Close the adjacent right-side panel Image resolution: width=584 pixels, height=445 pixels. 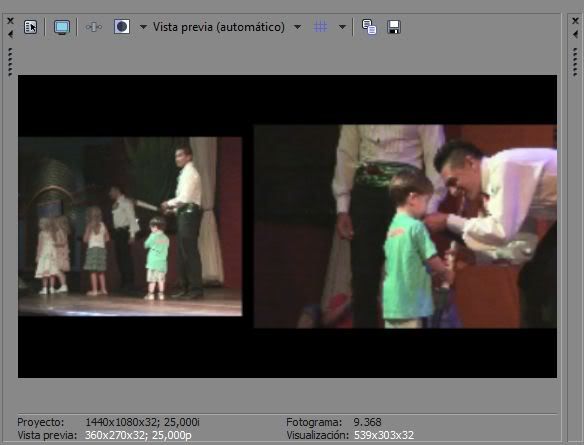coord(575,21)
